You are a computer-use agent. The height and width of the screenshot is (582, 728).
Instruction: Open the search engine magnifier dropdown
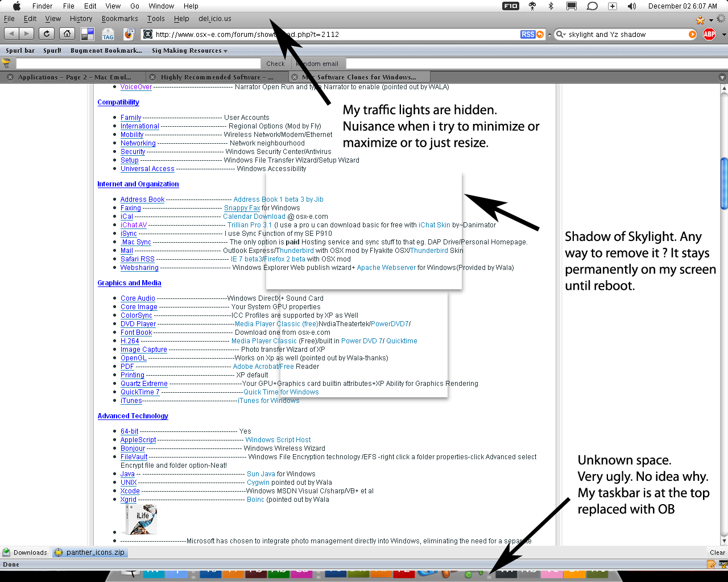[x=561, y=35]
